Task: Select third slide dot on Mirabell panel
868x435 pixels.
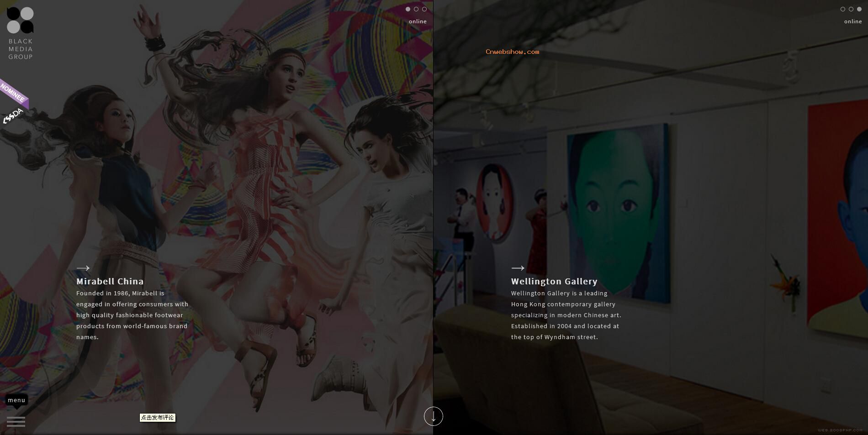Action: tap(424, 9)
